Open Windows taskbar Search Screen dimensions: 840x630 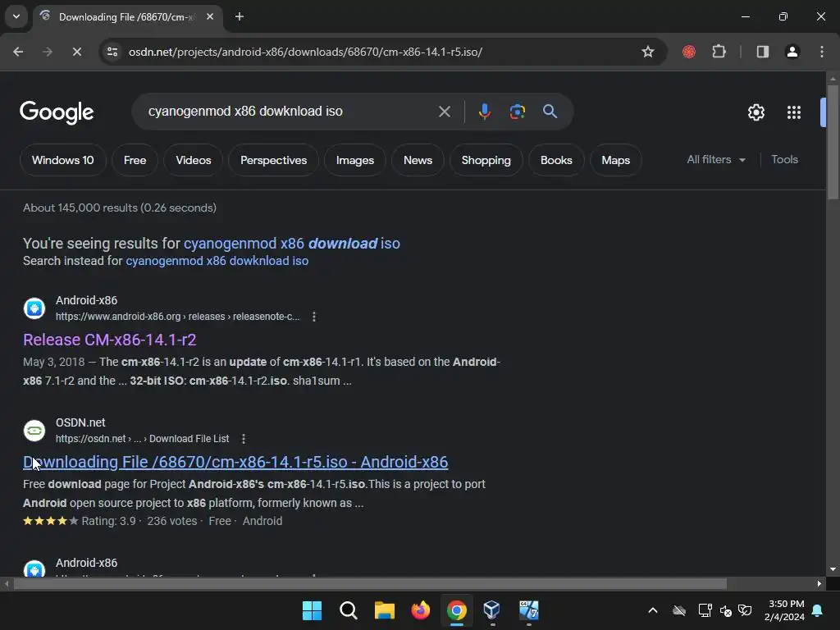pos(348,610)
